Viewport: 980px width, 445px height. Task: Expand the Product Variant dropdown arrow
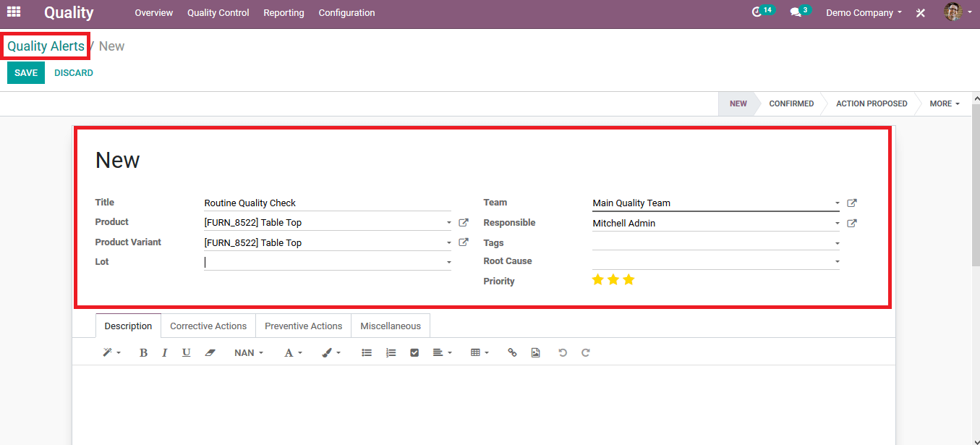448,243
